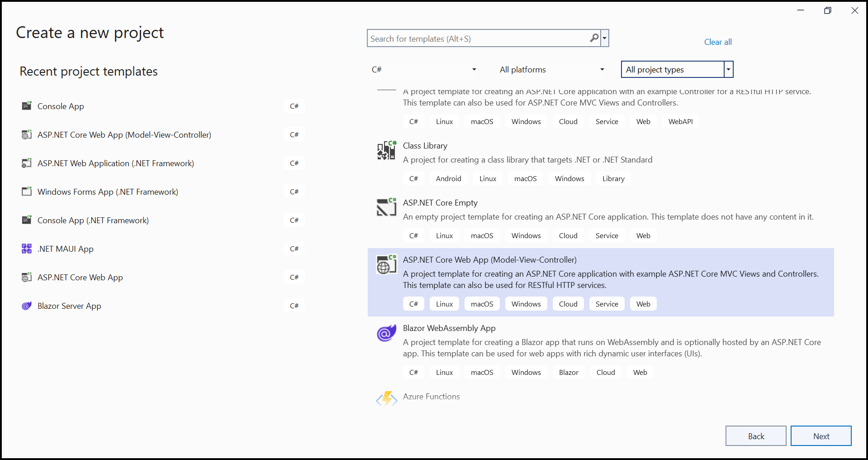Click the Console App (.NET Framework) icon
868x460 pixels.
click(27, 220)
